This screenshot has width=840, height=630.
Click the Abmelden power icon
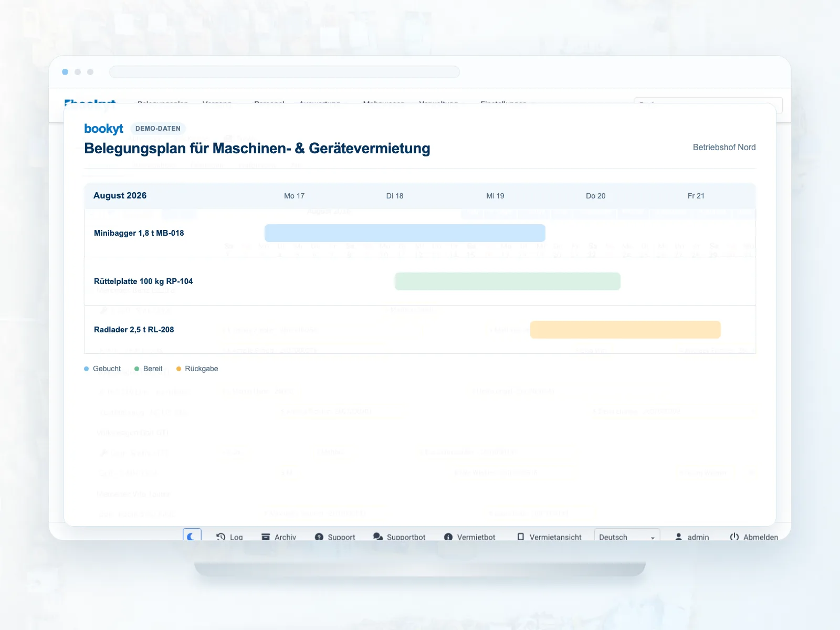pyautogui.click(x=734, y=537)
